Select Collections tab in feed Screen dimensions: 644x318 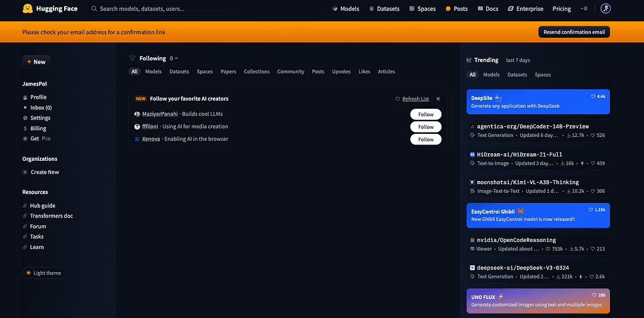coord(257,72)
